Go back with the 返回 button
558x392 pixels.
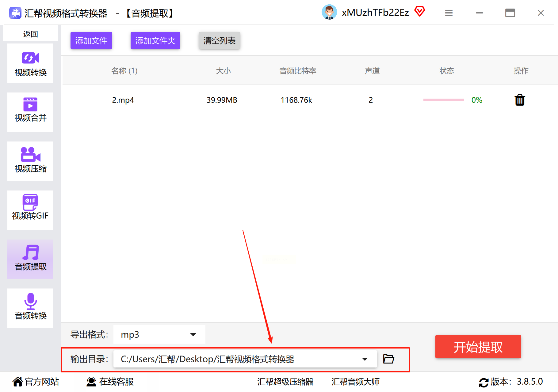30,34
